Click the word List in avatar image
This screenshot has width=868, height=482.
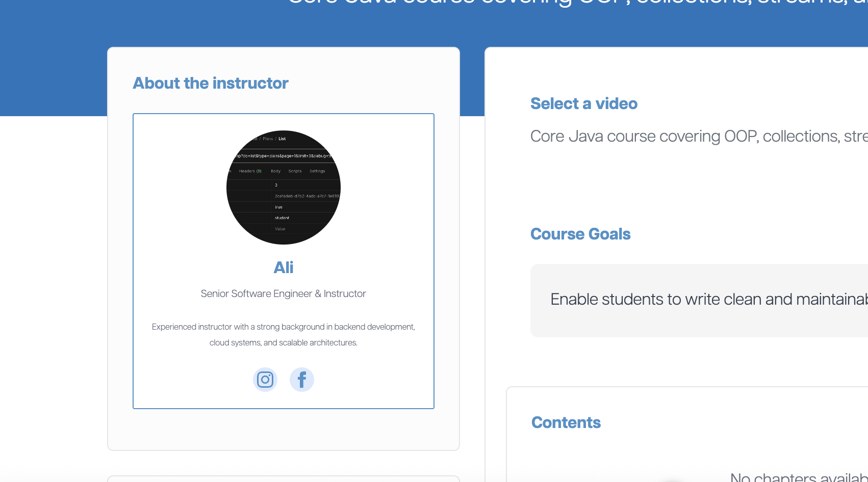(x=282, y=139)
